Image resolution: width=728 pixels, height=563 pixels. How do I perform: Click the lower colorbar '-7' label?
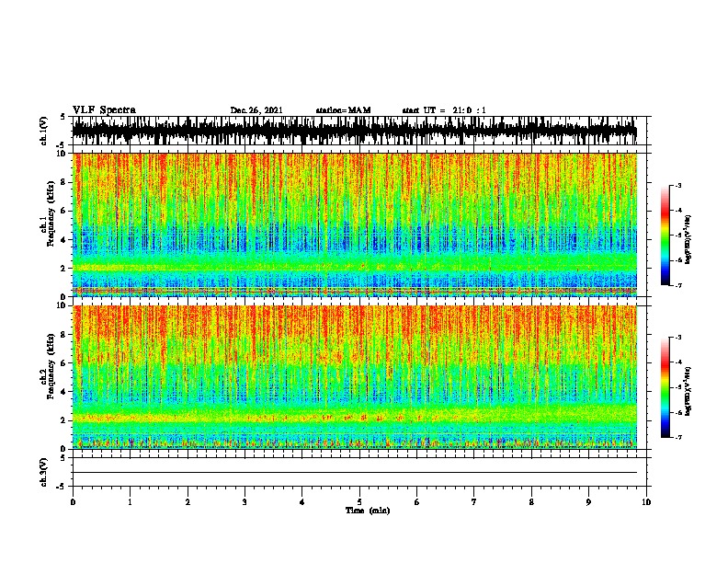click(x=678, y=437)
